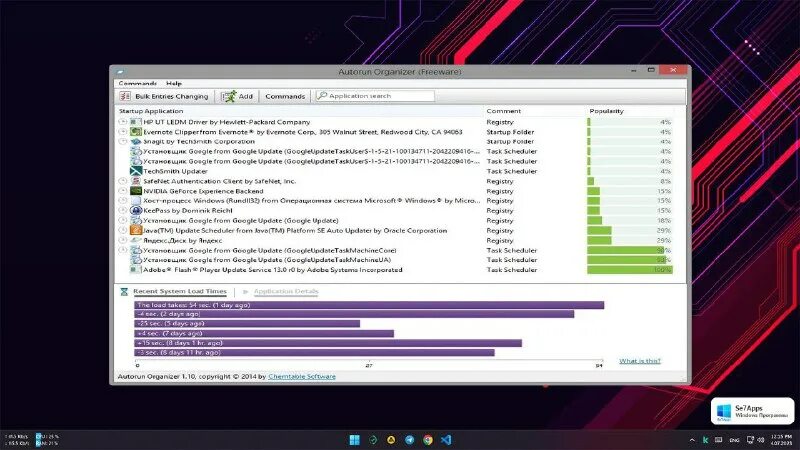Click the SafeNet Authentication Client icon

(135, 181)
